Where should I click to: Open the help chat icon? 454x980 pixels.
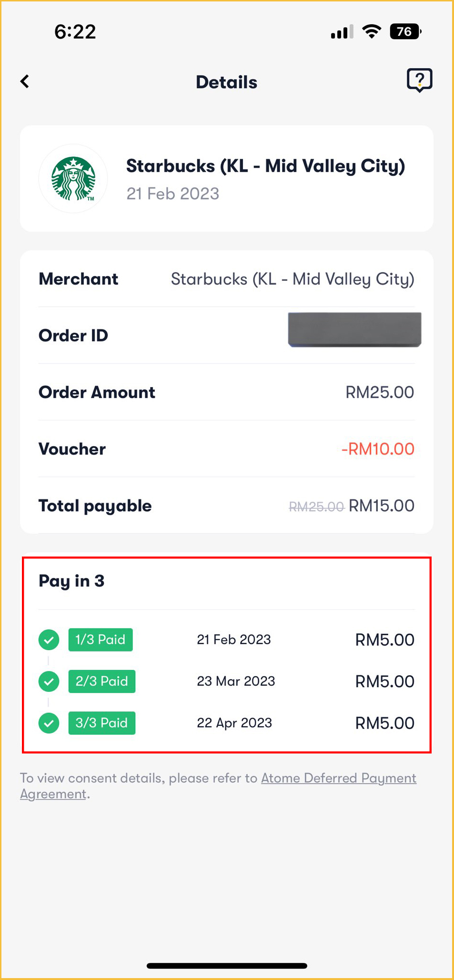(419, 80)
